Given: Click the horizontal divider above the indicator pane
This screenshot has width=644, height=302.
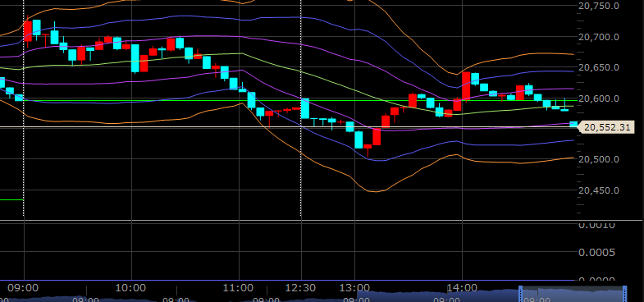Looking at the screenshot, I should (x=321, y=221).
